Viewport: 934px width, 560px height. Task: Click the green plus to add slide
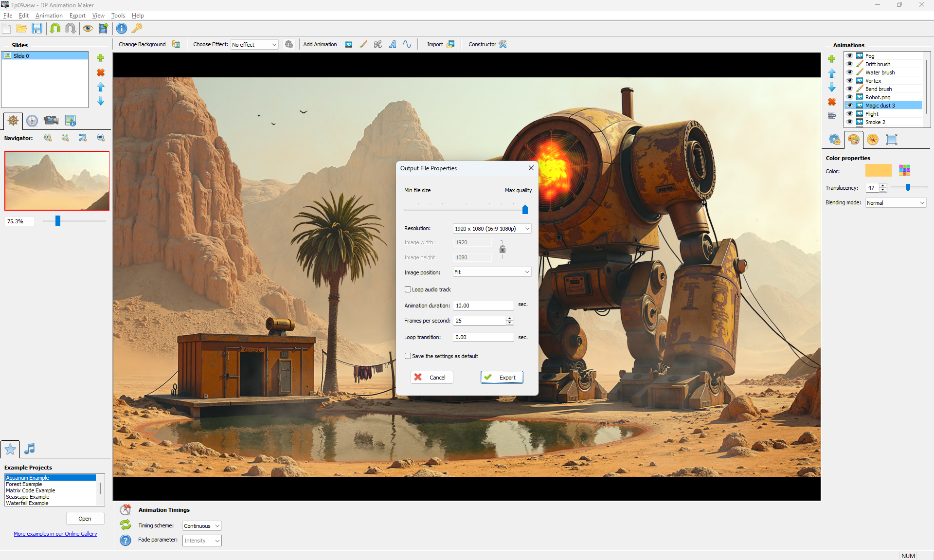point(101,58)
